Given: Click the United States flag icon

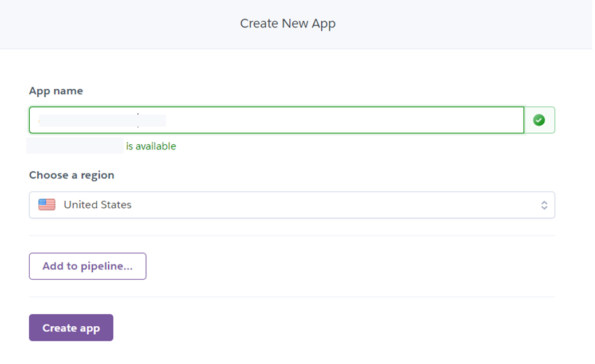Looking at the screenshot, I should coord(47,205).
